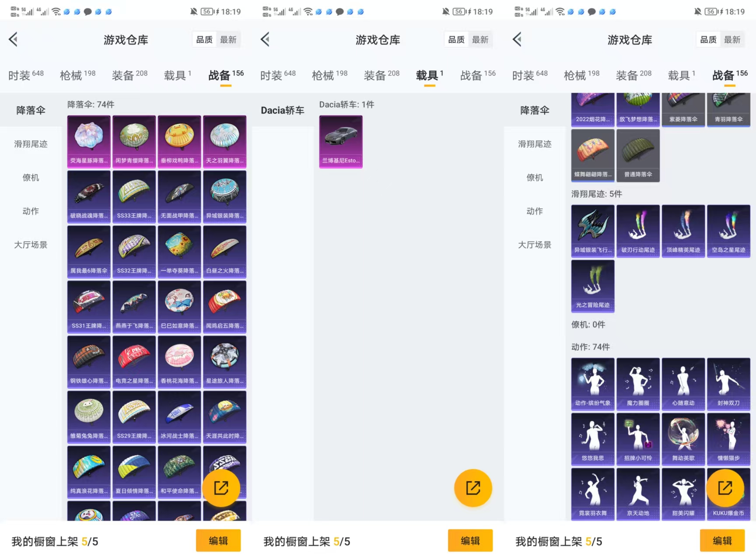Screen dimensions: 756x560
Task: Select the SS33王牌 parachute
Action: [x=134, y=197]
